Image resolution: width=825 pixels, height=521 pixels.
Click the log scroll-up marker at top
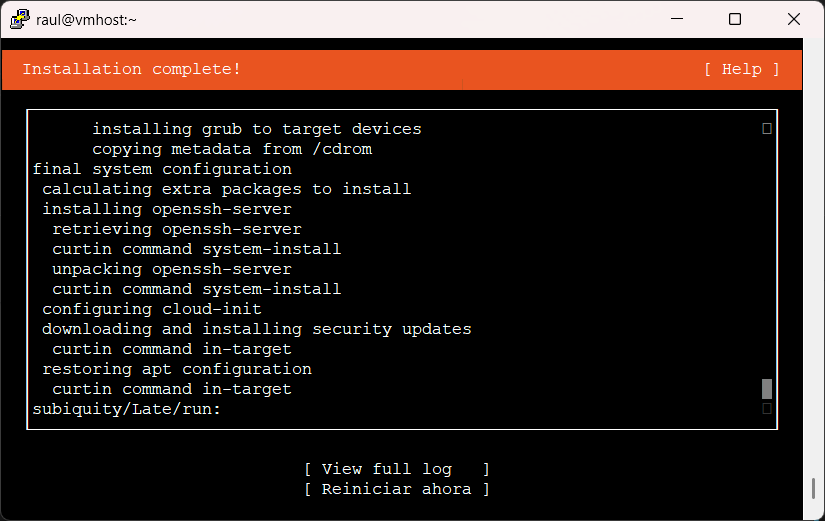[767, 129]
